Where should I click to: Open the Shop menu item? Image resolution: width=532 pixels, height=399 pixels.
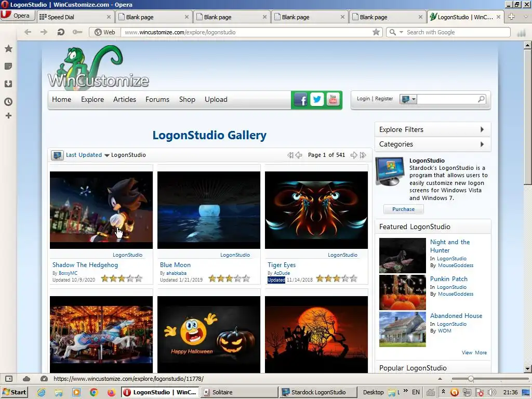pos(187,99)
